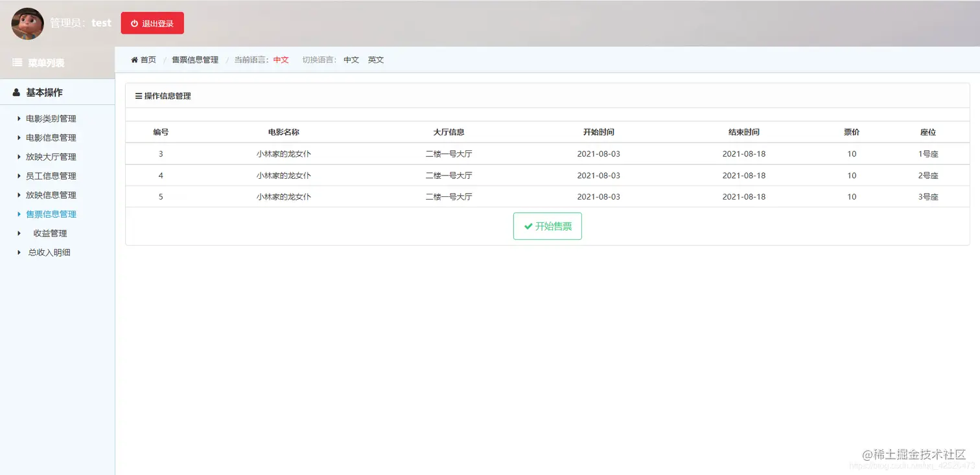Click 小林家的龙女仆 in the 3号座 row

(284, 197)
